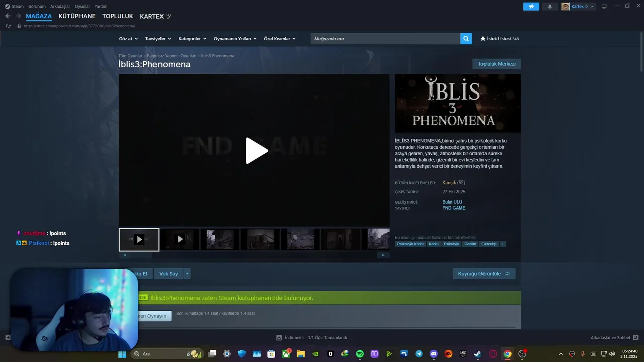Open the Arkadaşlar menu

60,6
